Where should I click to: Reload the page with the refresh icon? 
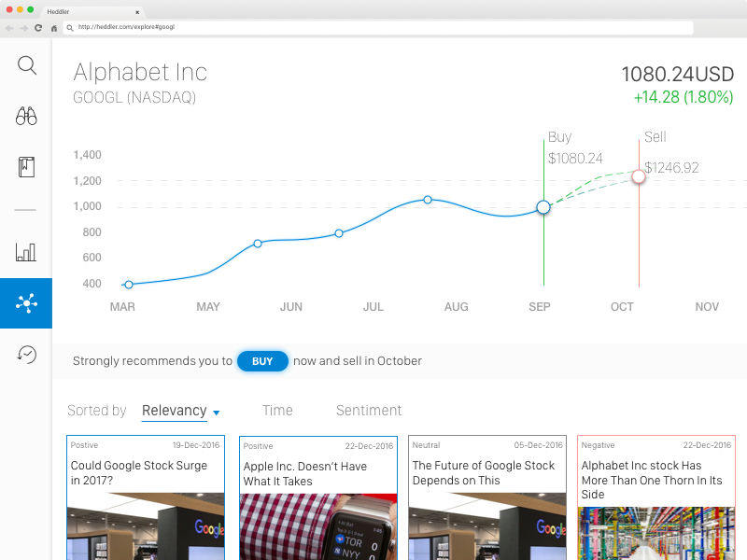[x=38, y=28]
